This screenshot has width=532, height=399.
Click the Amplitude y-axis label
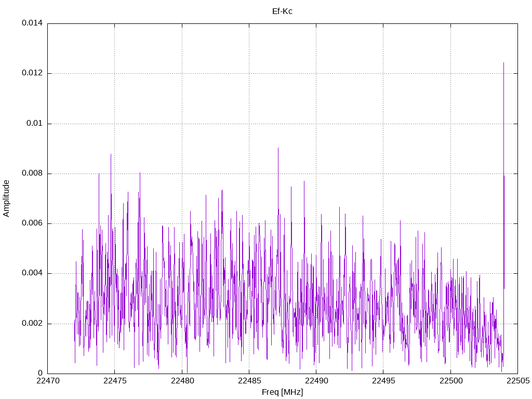point(6,198)
